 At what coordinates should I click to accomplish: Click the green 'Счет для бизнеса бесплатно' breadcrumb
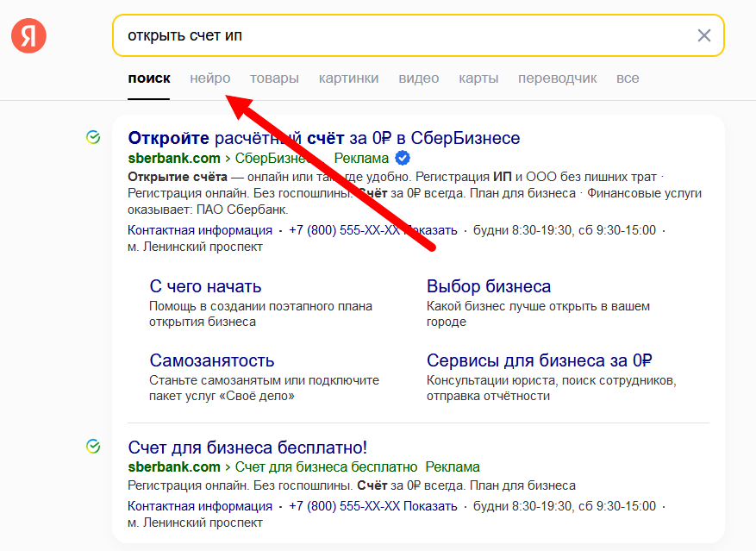(x=326, y=467)
